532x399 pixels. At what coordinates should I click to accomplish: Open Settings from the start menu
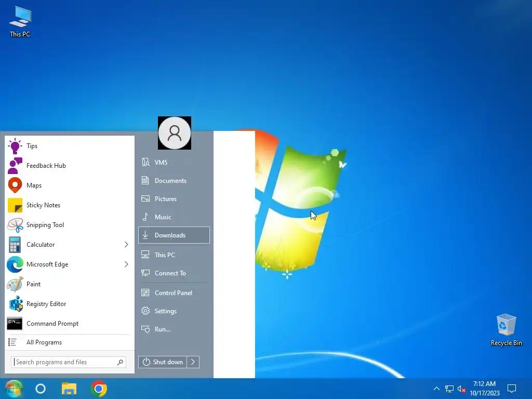(174, 311)
